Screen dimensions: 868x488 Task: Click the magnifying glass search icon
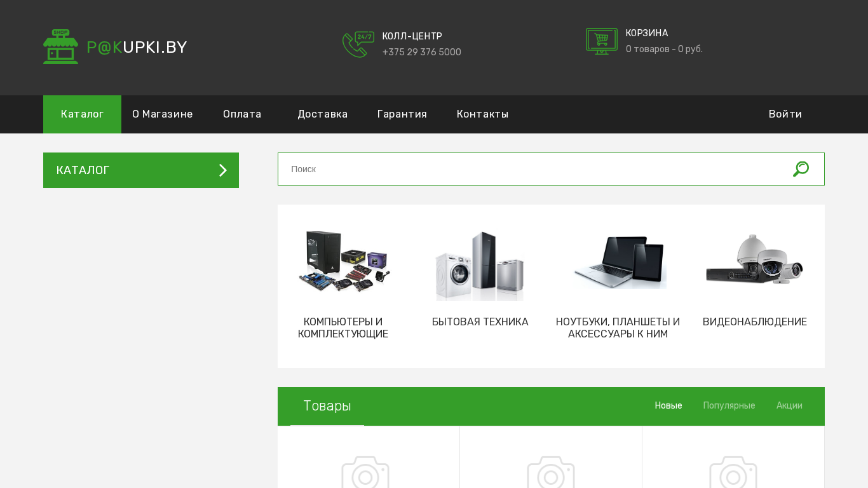801,169
